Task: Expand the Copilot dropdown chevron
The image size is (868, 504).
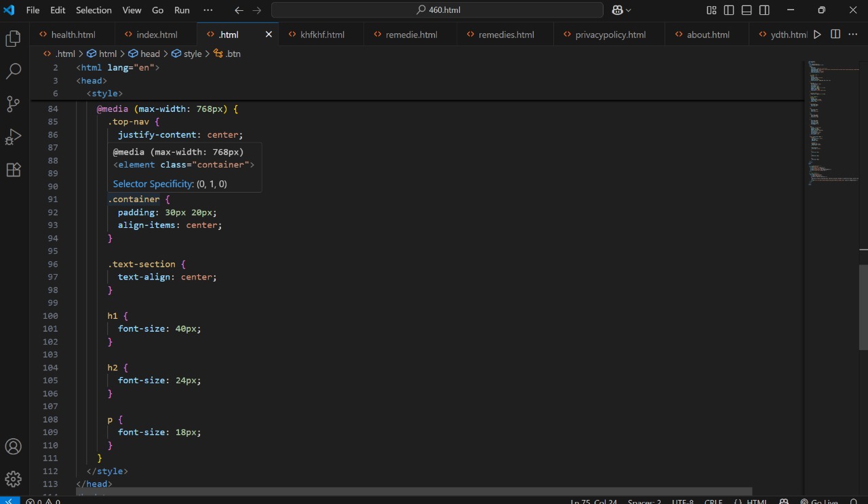Action: pyautogui.click(x=629, y=10)
